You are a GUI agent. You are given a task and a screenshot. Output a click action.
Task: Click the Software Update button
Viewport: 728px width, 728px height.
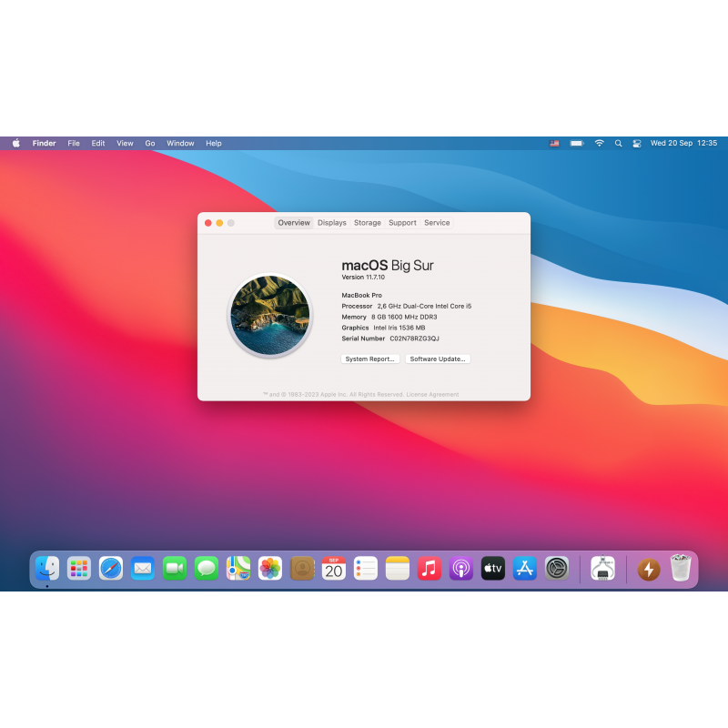(438, 359)
